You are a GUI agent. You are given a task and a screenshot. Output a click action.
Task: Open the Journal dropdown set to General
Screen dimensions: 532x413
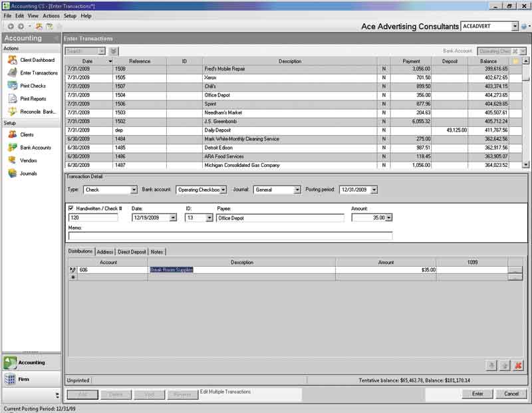[297, 190]
